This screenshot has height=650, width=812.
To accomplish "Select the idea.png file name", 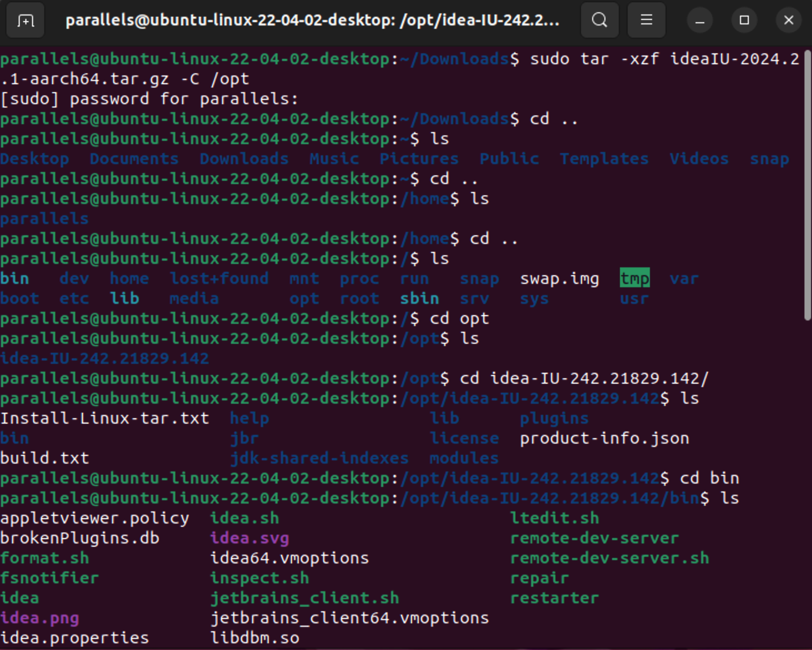I will [x=39, y=617].
